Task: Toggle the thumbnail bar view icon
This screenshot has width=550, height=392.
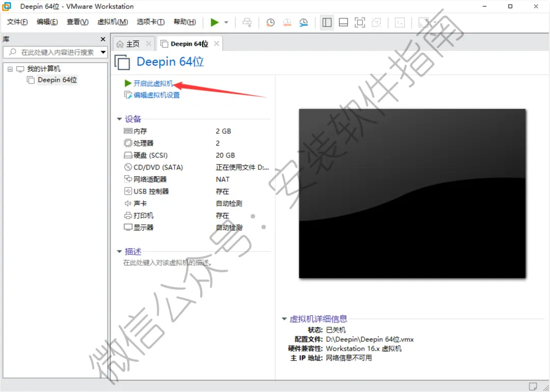Action: pos(343,22)
